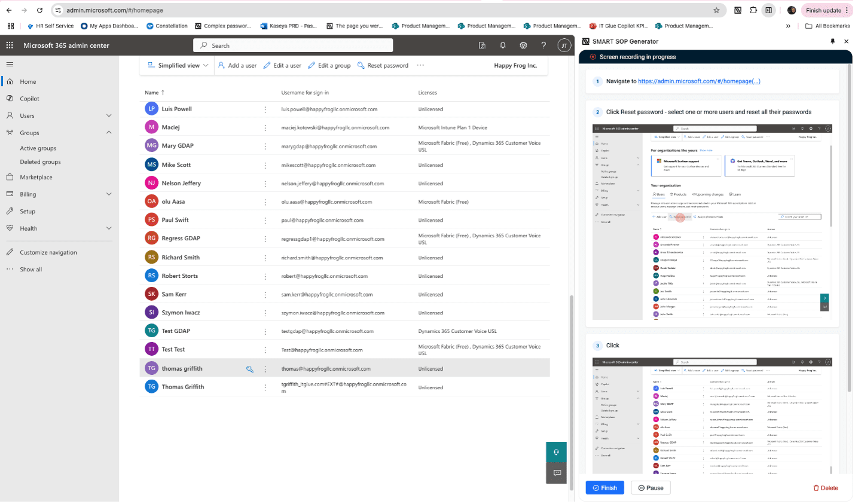The height and width of the screenshot is (504, 855).
Task: Open Active groups in sidebar
Action: [38, 148]
